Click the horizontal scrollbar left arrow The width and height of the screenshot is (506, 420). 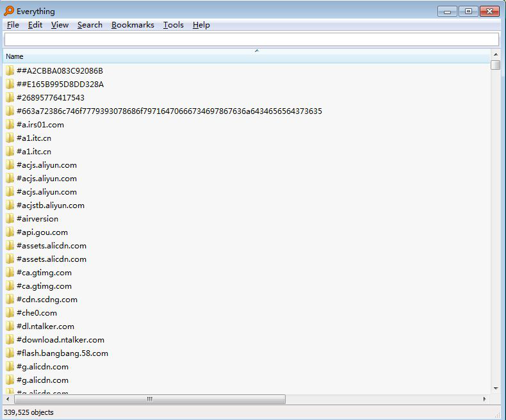coord(8,399)
